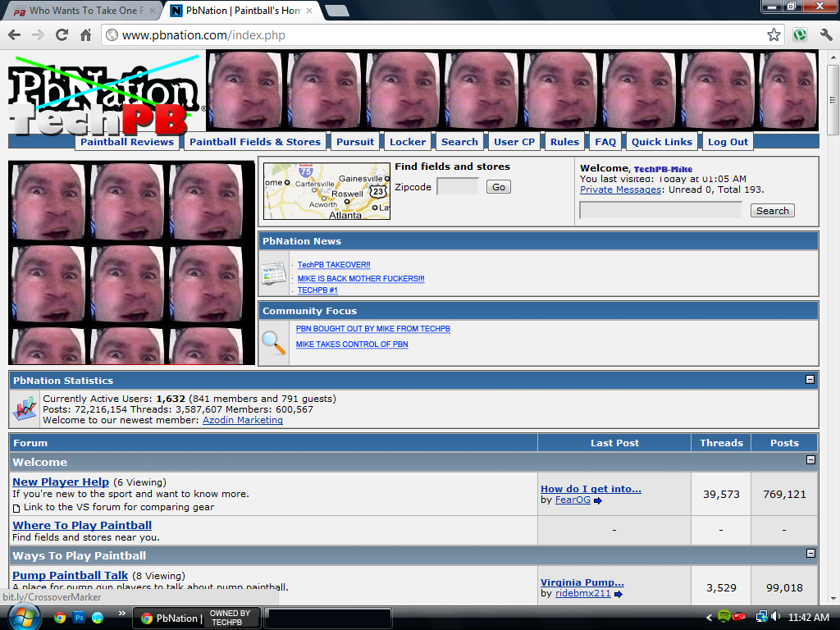Viewport: 840px width, 630px height.
Task: Collapse the PbNation Statistics section
Action: (x=810, y=379)
